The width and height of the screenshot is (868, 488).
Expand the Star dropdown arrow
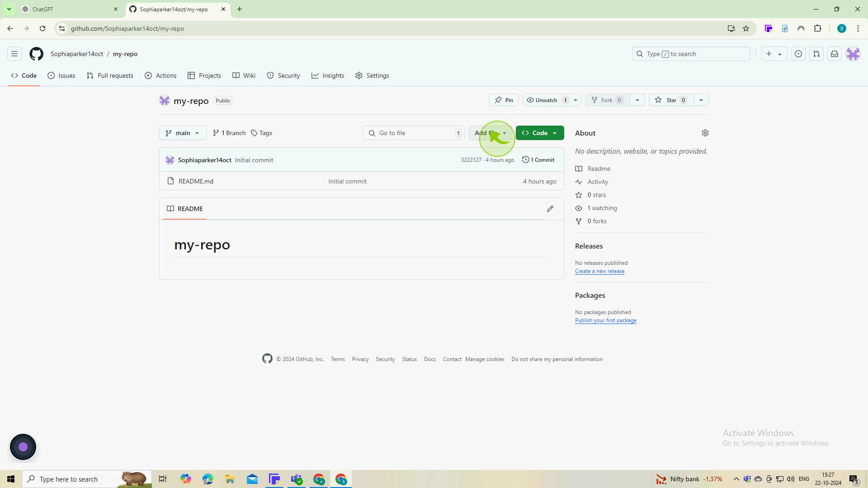pos(702,99)
